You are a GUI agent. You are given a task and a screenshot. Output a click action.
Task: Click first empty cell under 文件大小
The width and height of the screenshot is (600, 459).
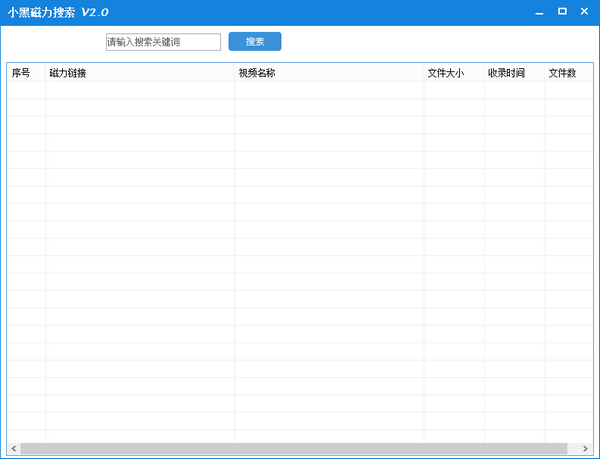tap(454, 91)
